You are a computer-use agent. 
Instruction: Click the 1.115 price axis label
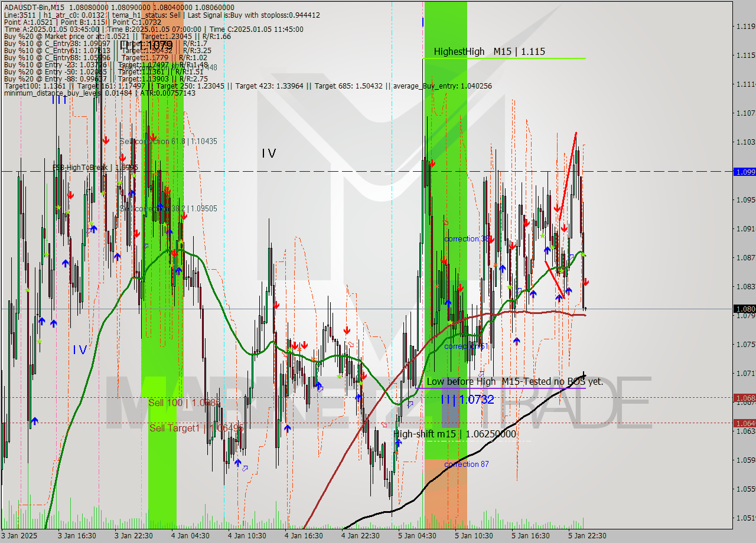click(745, 55)
